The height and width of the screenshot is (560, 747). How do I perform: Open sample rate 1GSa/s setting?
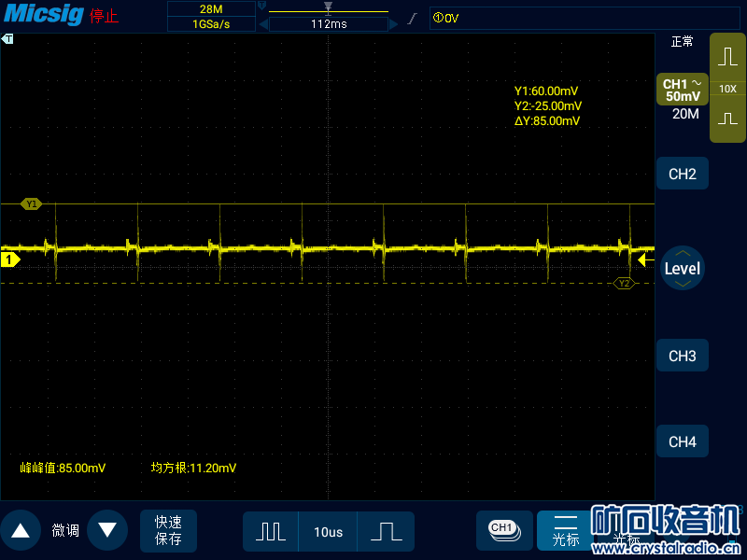(x=211, y=24)
